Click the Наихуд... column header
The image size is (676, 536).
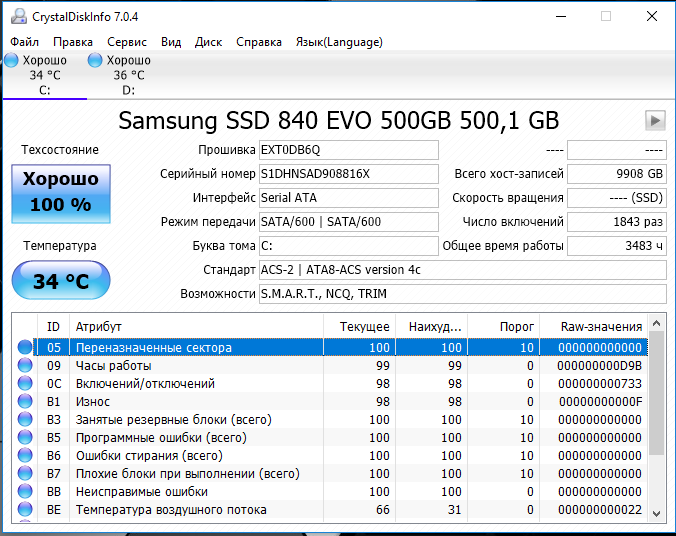pyautogui.click(x=432, y=326)
